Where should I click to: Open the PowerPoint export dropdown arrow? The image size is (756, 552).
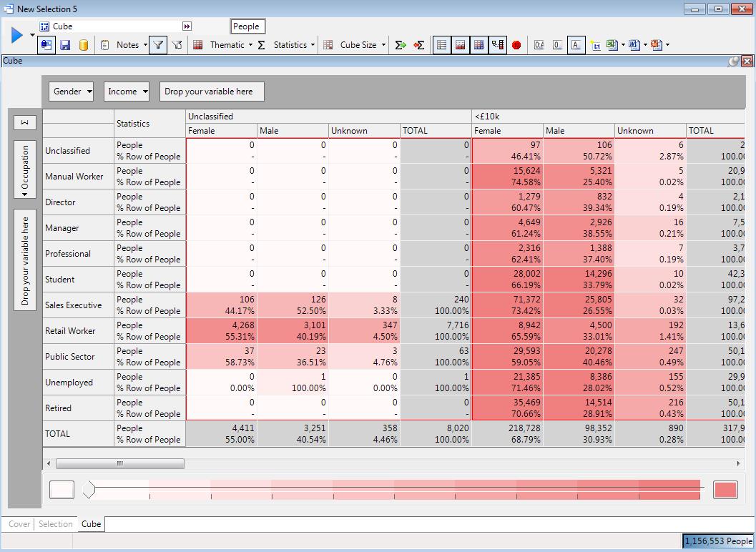667,45
